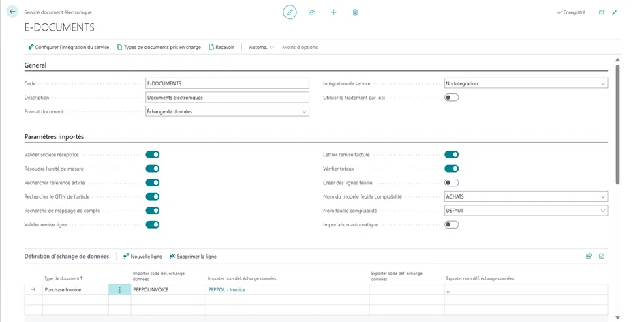Enable Créer des lignes feuille
This screenshot has height=322, width=644.
(x=451, y=183)
